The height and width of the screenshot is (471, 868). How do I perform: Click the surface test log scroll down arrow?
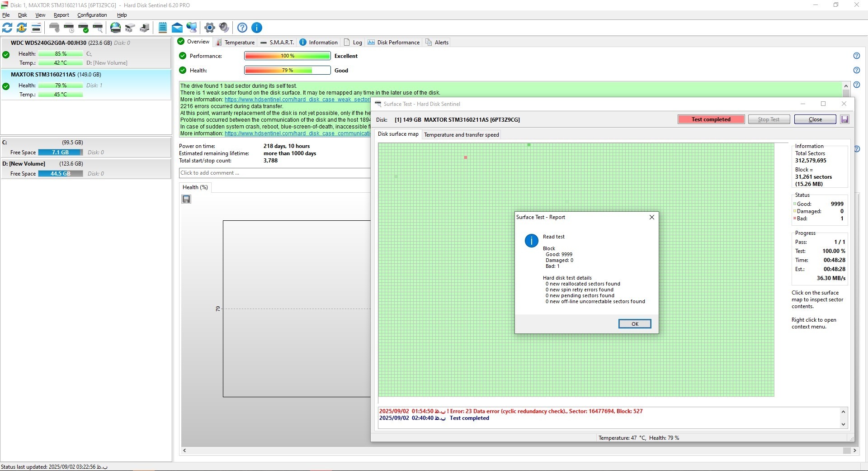click(x=843, y=424)
